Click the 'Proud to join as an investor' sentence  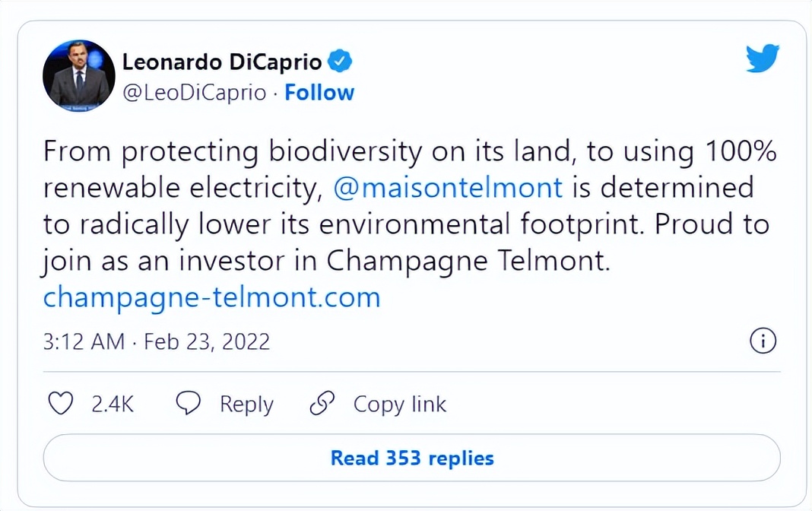[327, 261]
